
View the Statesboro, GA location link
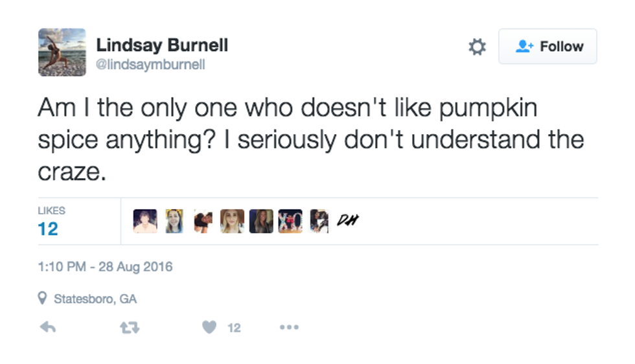[x=95, y=299]
